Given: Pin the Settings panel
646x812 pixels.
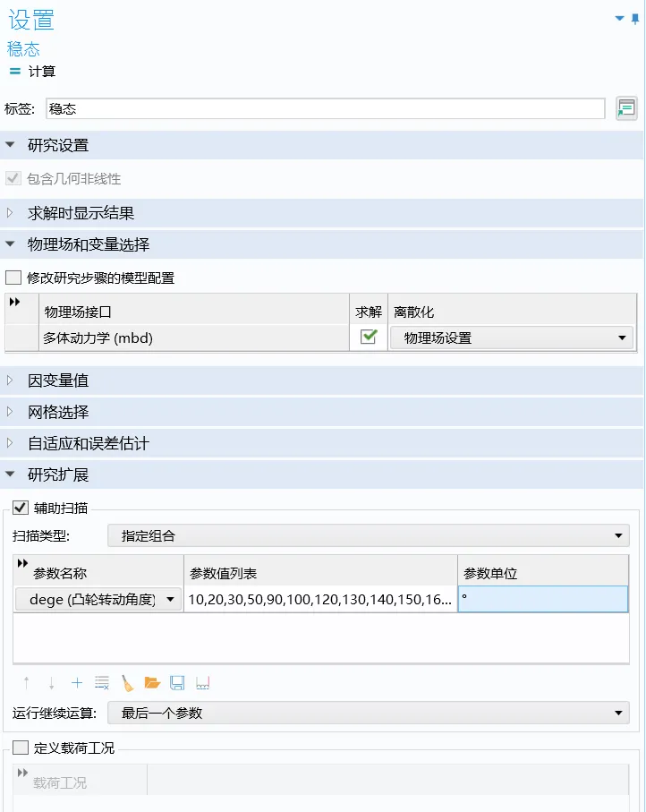Looking at the screenshot, I should (635, 19).
